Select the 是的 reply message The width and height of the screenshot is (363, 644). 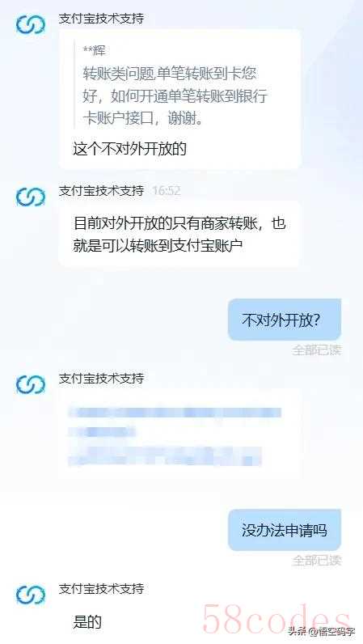(x=87, y=622)
